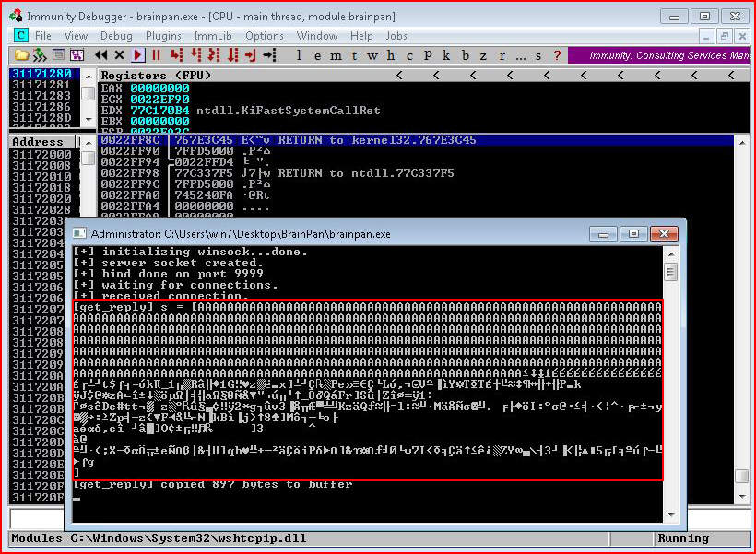Image resolution: width=756 pixels, height=554 pixels.
Task: Open the Help menu
Action: [x=361, y=36]
